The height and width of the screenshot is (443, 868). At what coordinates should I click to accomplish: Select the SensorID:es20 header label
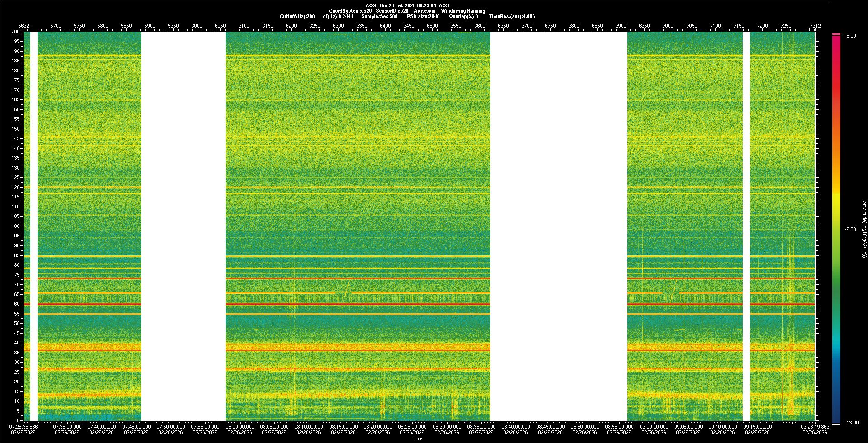click(392, 11)
